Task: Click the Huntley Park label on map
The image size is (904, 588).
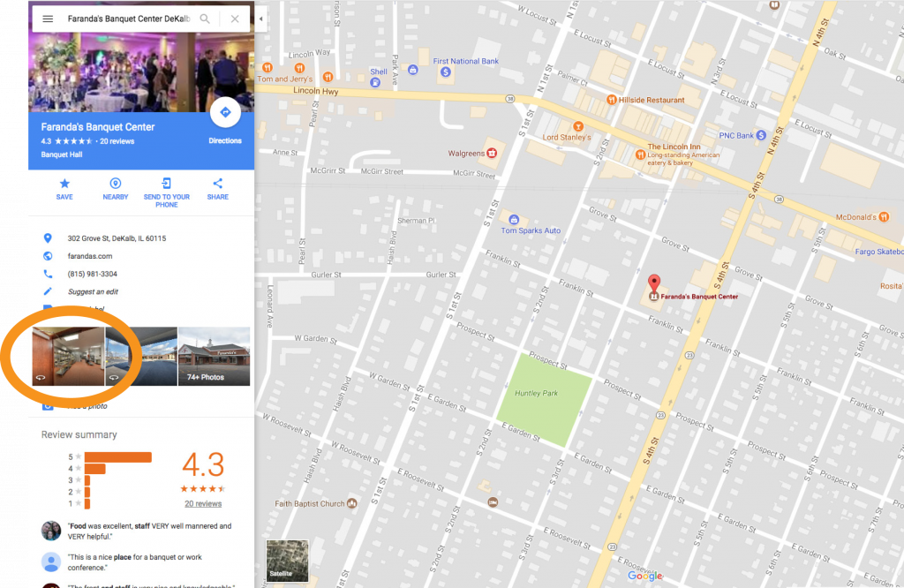Action: (x=536, y=393)
